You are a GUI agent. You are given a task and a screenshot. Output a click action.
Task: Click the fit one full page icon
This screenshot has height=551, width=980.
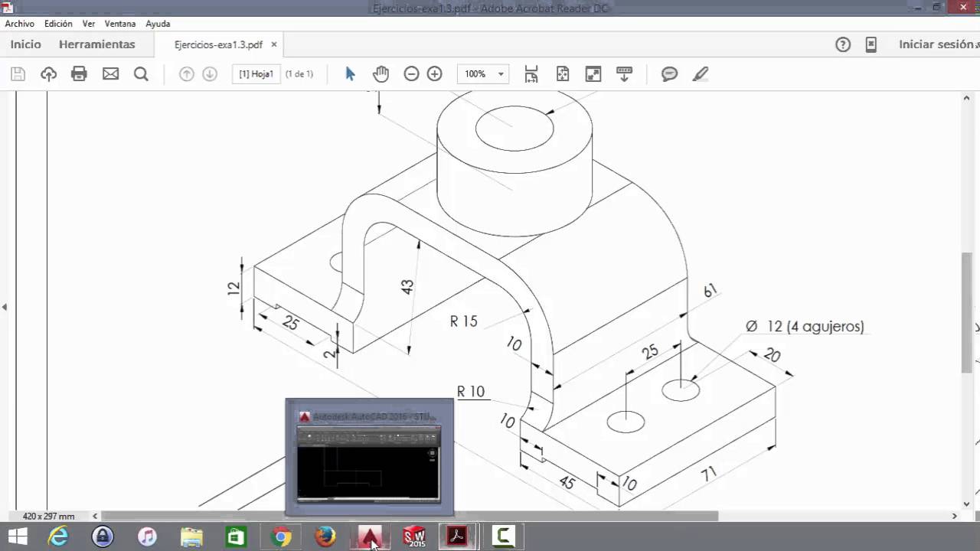point(563,74)
